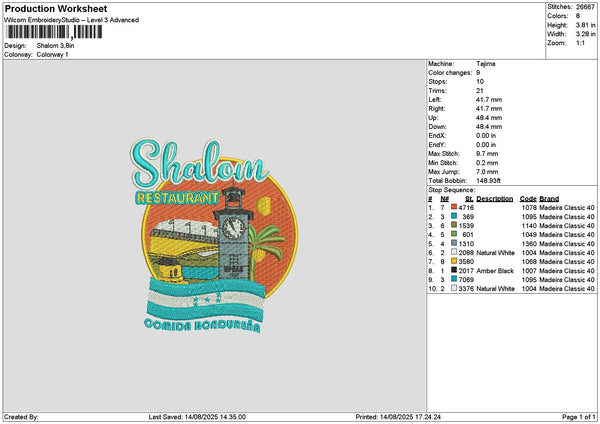This screenshot has width=600, height=424.
Task: Click the gray-blue swatch for stop 5
Action: [x=455, y=243]
